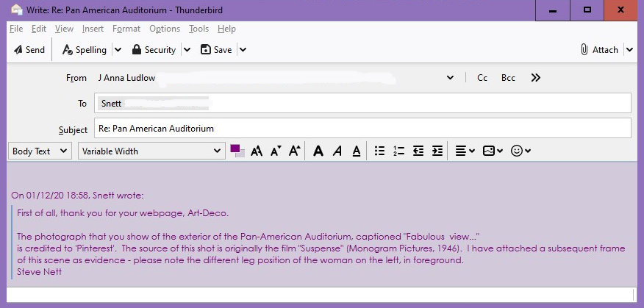Insert a numbered list

pos(398,151)
